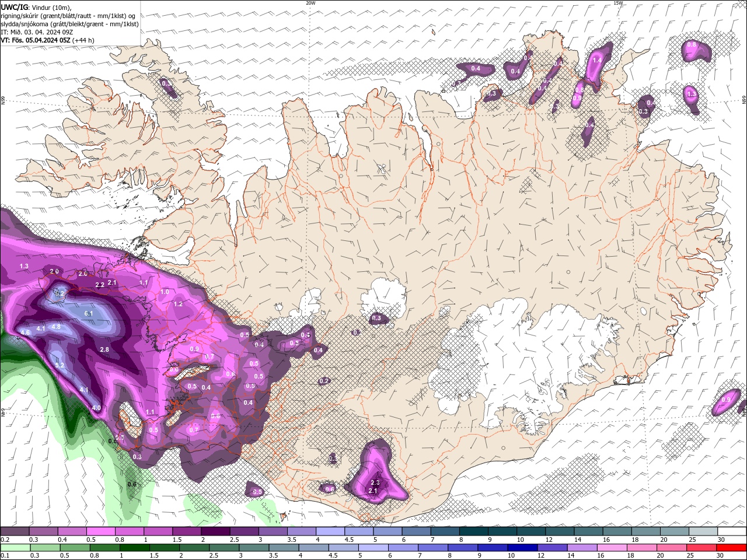Pick the darkest purple 2–2.5 snow legend swatch
747x560 pixels.
point(215,531)
